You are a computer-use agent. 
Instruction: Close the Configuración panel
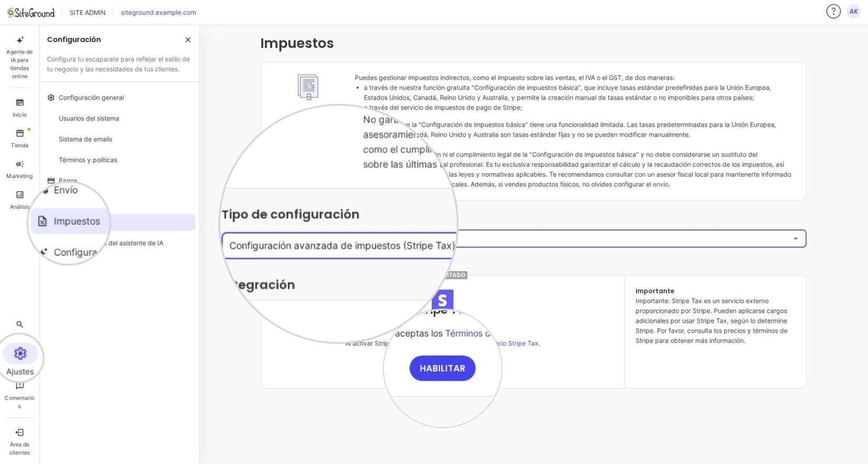coord(188,40)
